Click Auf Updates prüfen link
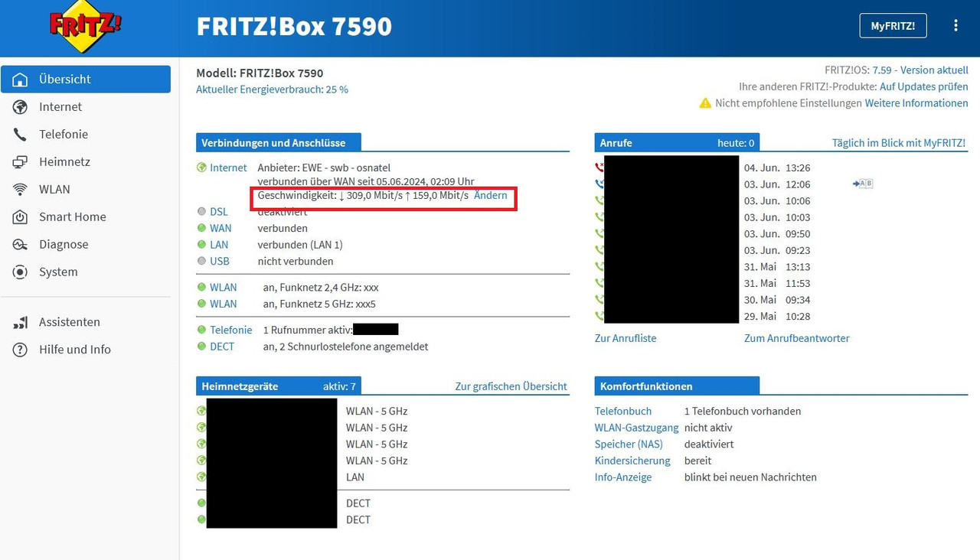 click(924, 86)
